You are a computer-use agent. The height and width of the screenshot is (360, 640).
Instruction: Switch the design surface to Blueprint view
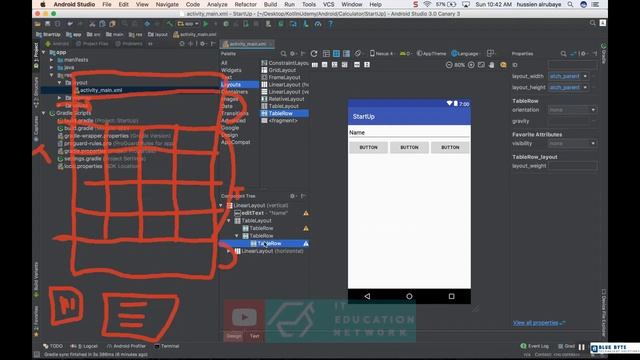point(336,53)
